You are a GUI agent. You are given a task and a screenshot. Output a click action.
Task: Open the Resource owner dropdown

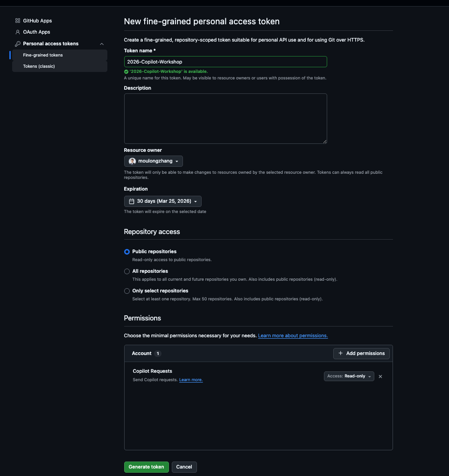[153, 161]
